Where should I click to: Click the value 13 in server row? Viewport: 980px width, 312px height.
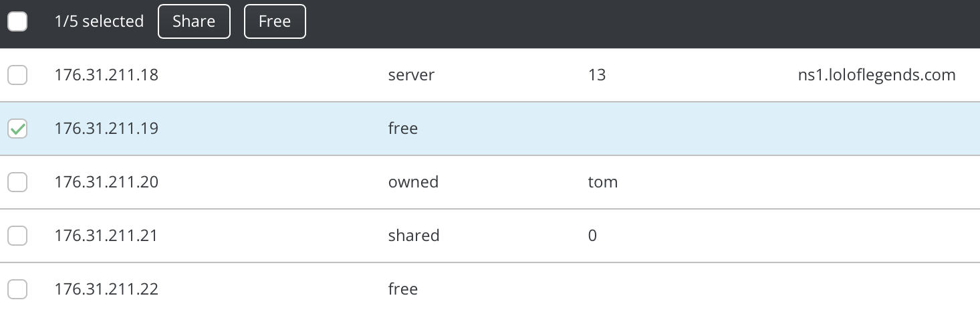tap(597, 75)
